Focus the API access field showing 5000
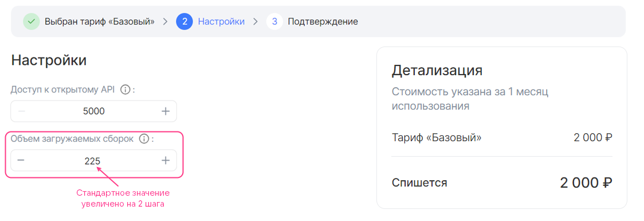Screen dimensions: 644x221 click(x=93, y=111)
